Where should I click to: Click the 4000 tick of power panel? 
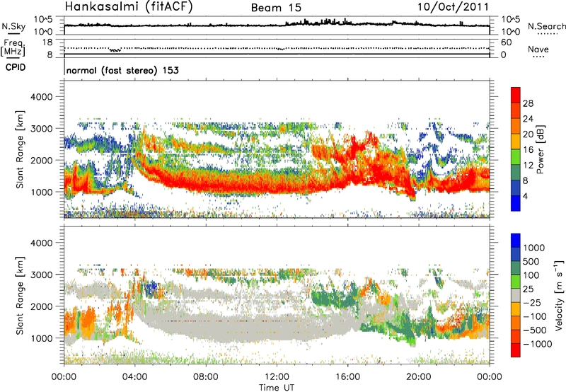[x=41, y=97]
